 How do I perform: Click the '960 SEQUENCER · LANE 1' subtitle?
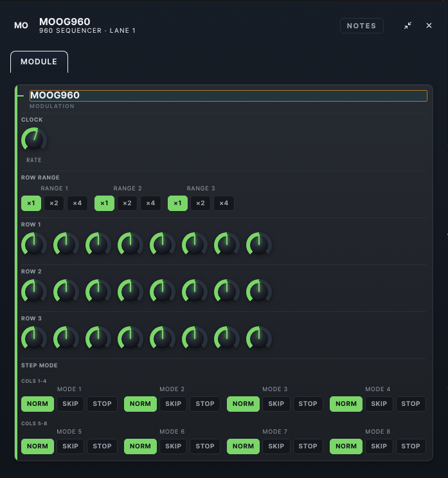point(87,31)
